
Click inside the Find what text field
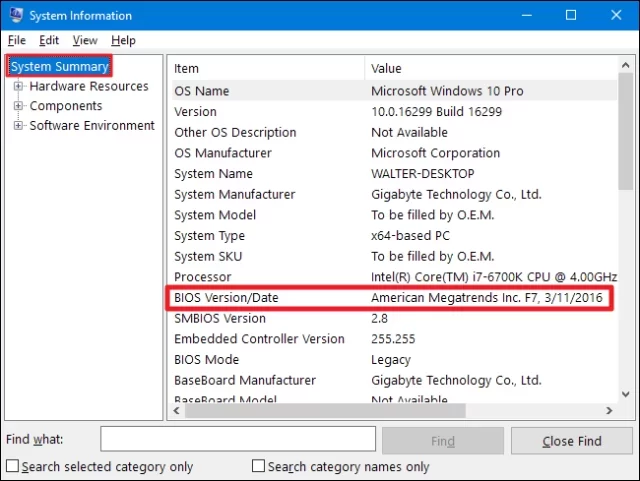(236, 441)
